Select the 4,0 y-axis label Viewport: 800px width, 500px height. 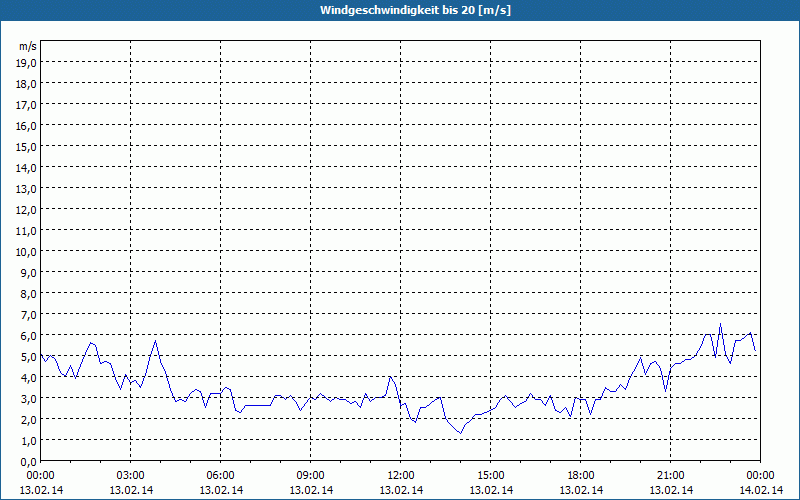pyautogui.click(x=29, y=378)
